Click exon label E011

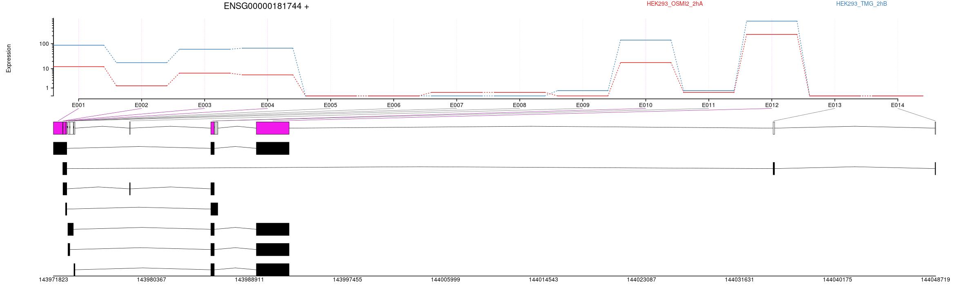[708, 105]
